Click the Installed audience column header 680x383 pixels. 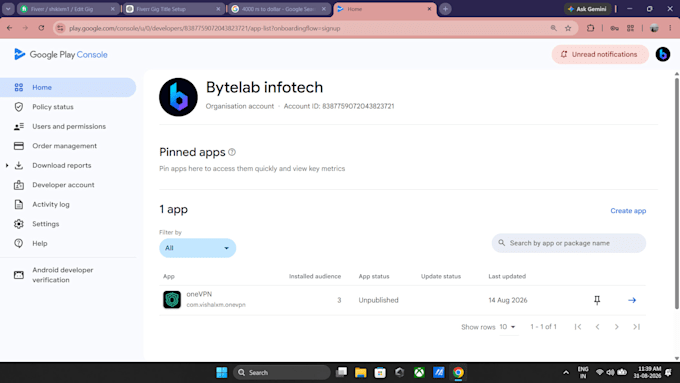point(315,276)
